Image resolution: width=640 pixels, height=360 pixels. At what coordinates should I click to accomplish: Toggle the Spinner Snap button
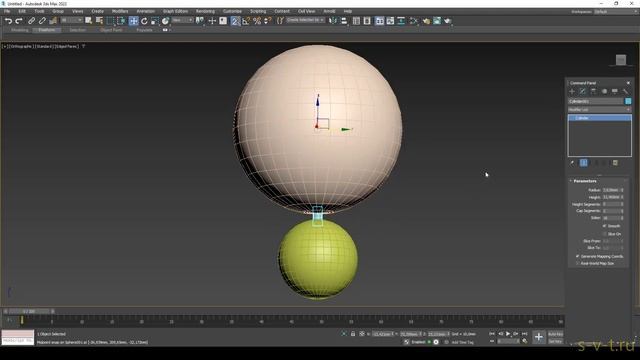click(x=268, y=21)
